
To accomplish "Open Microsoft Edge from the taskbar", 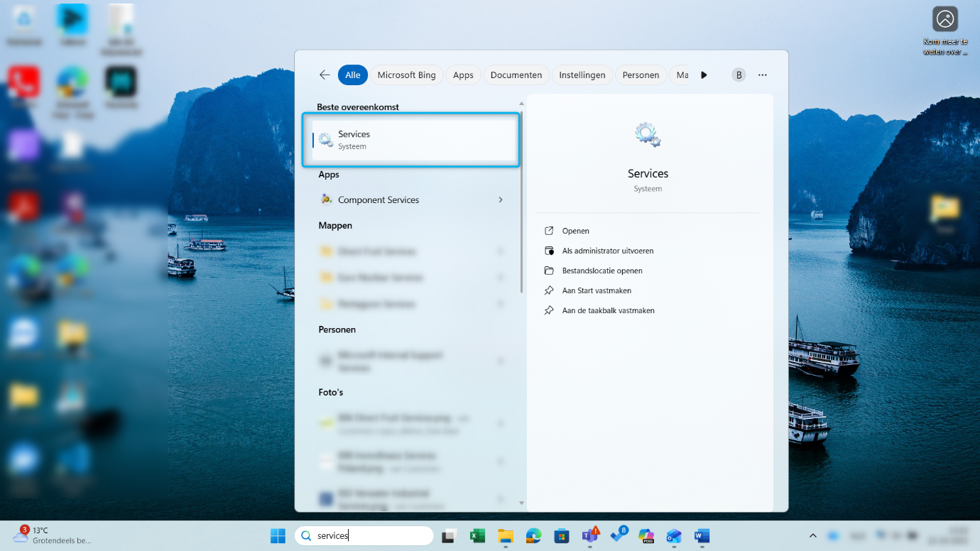I will 533,536.
